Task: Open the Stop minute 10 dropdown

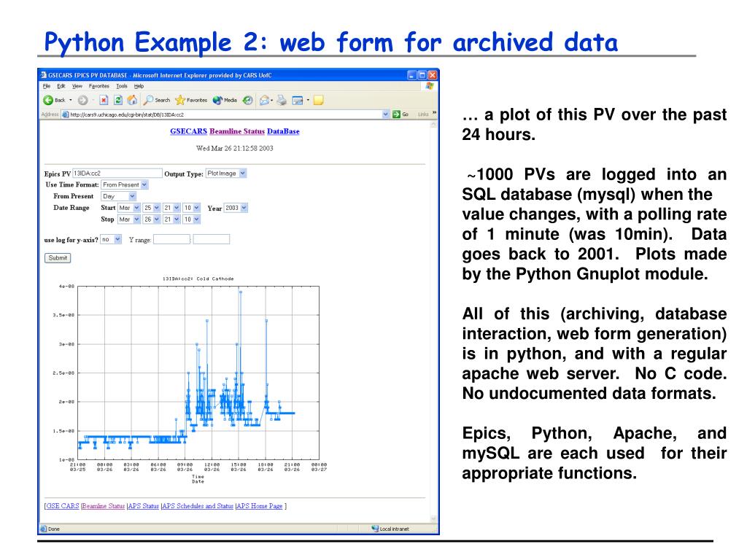Action: 197,219
